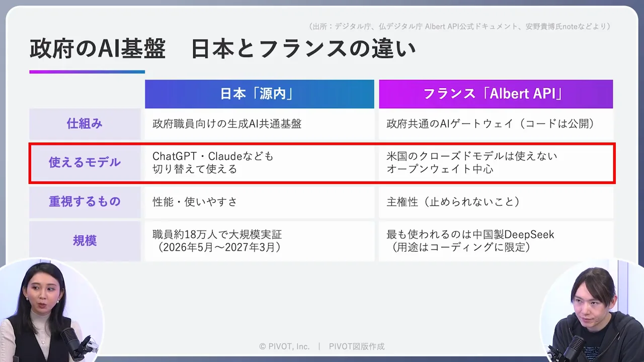Viewport: 644px width, 362px height.
Task: Select the 規模 row label
Action: click(x=85, y=241)
